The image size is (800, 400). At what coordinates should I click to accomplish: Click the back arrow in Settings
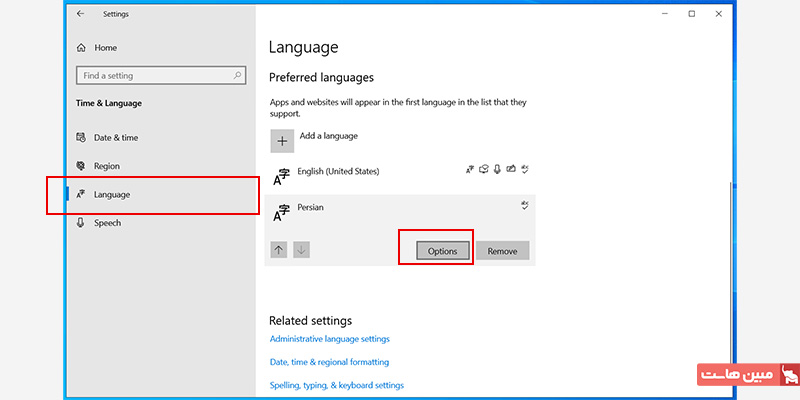click(x=80, y=14)
